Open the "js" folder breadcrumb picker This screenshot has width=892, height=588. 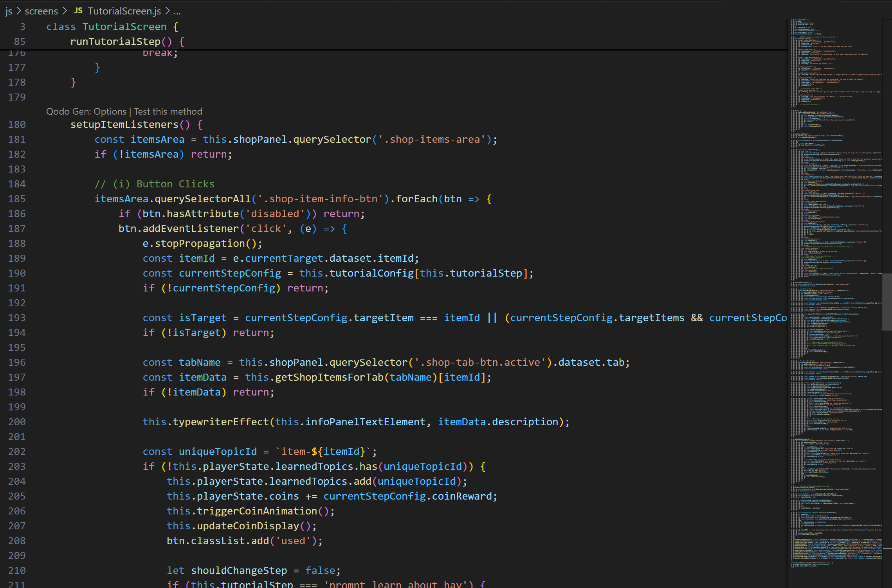pyautogui.click(x=9, y=11)
